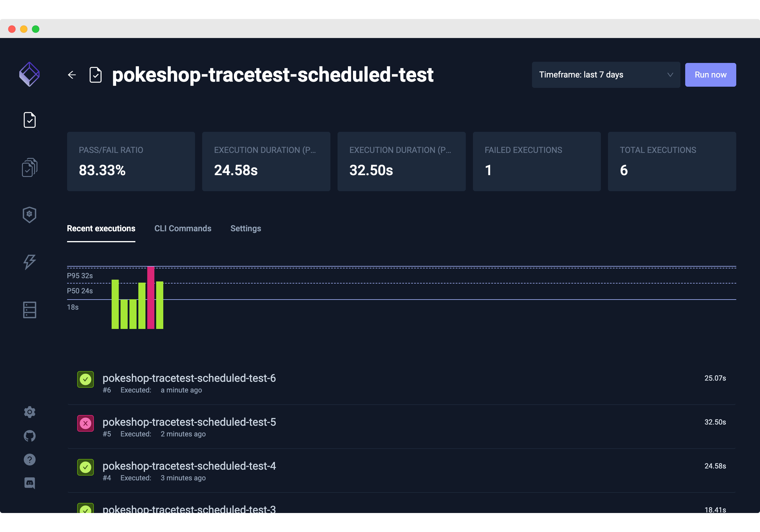Click the failing status icon on test-5
The image size is (760, 532).
click(85, 423)
